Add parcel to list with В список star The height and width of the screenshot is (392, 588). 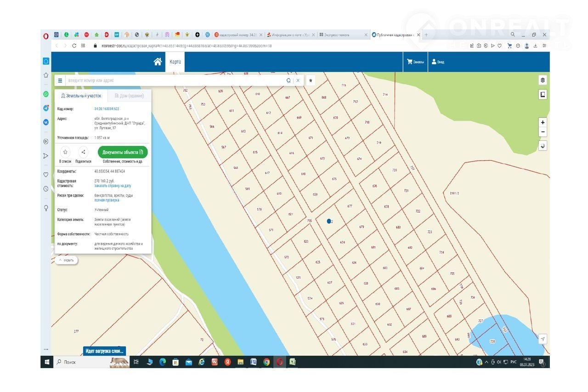point(65,152)
